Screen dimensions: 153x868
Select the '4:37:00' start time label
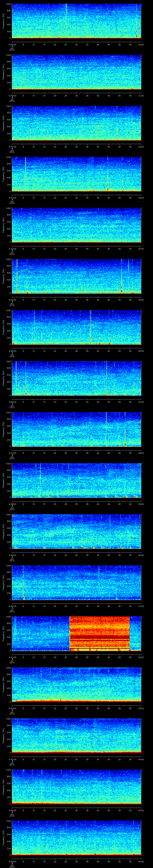point(12,453)
